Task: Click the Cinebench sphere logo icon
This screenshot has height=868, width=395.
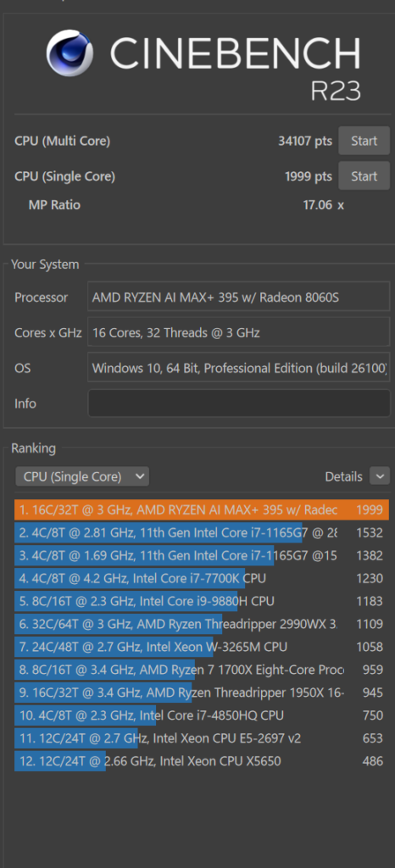Action: click(x=70, y=53)
